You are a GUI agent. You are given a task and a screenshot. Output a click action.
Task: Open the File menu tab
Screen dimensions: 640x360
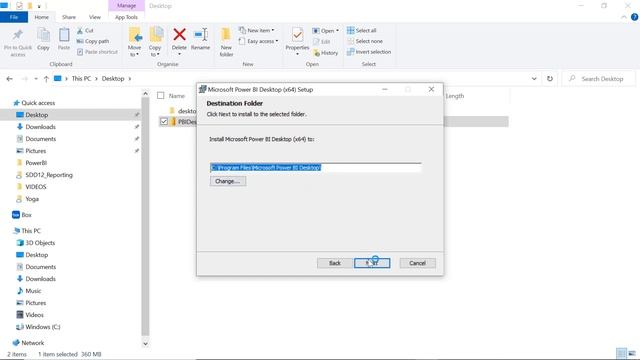(x=14, y=17)
